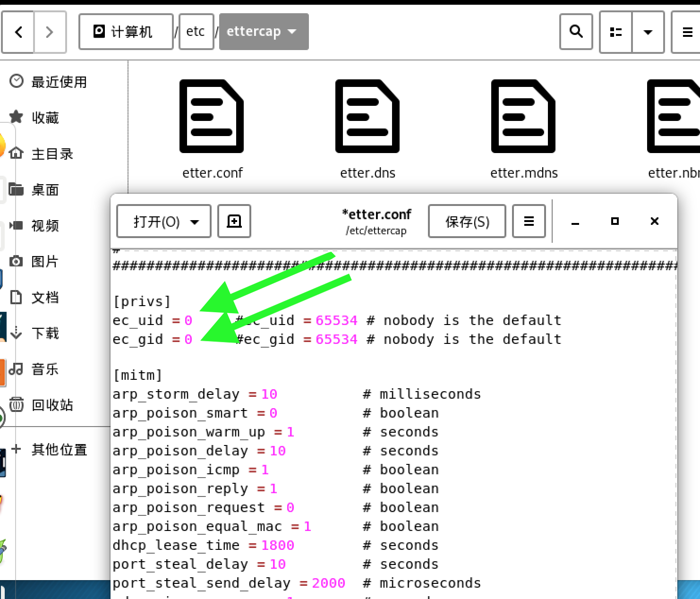
Task: Place cursor after ec_uid = 0
Action: [193, 320]
